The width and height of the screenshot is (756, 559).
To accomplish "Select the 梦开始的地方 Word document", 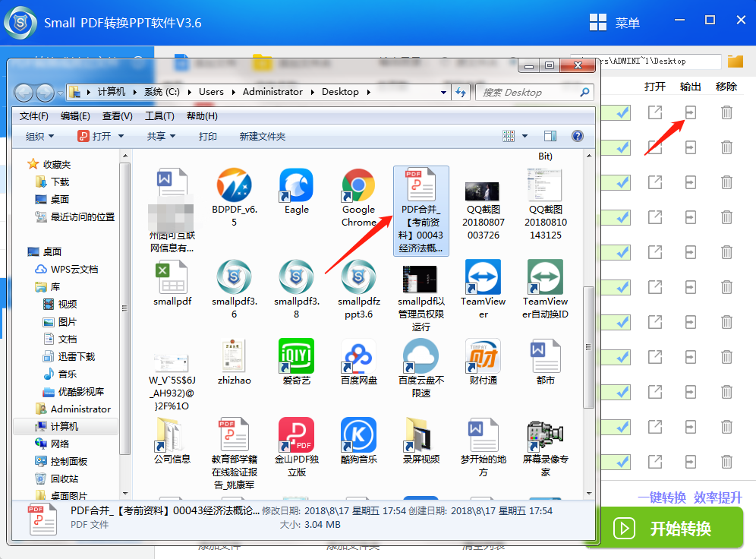I will [483, 447].
